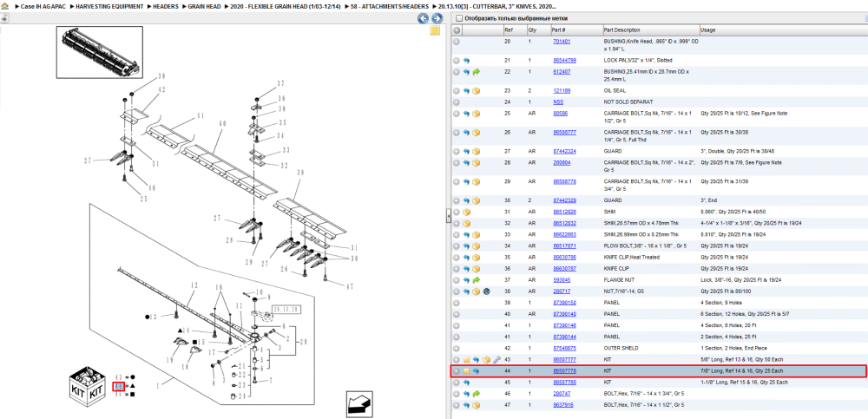Open yellow note icon on Ref 44 row

coord(467,371)
